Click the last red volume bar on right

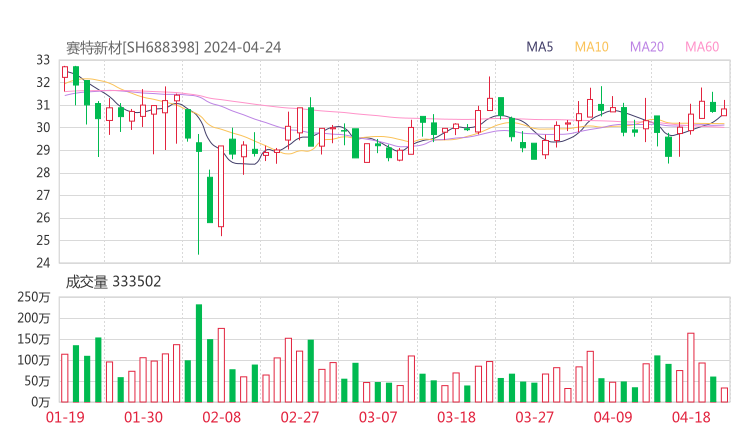[x=724, y=395]
